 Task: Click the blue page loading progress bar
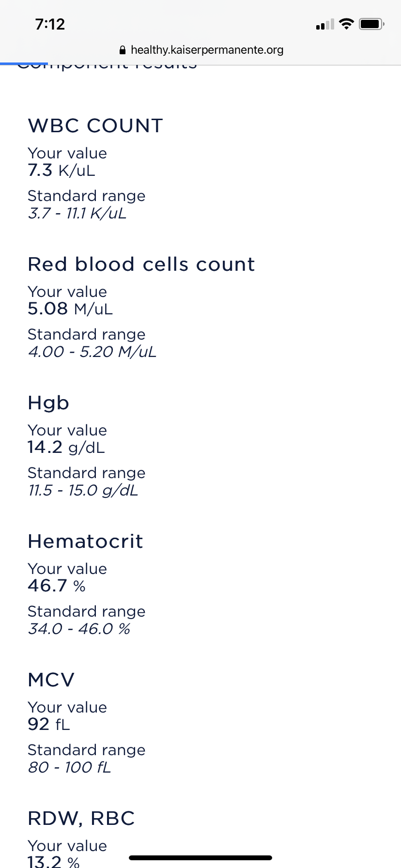pos(24,63)
